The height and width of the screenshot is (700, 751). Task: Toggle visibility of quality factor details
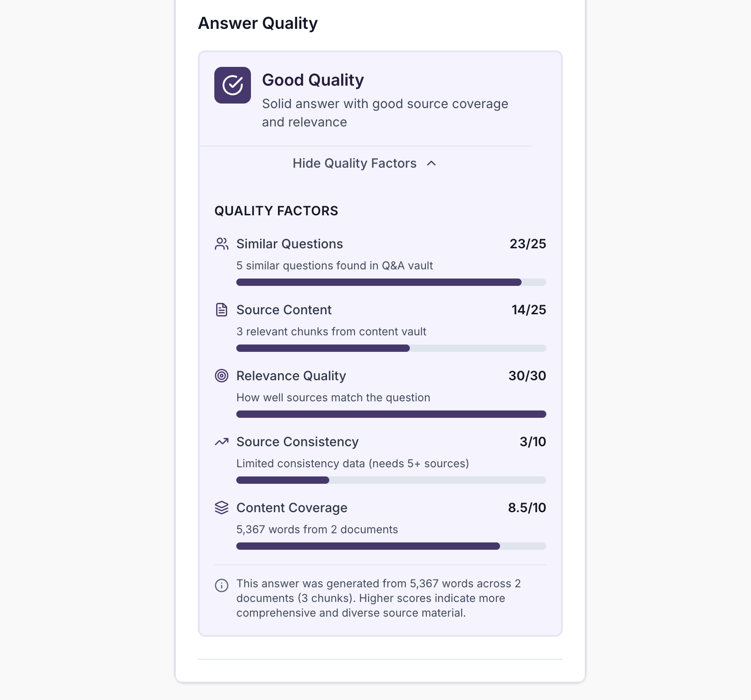click(x=365, y=163)
